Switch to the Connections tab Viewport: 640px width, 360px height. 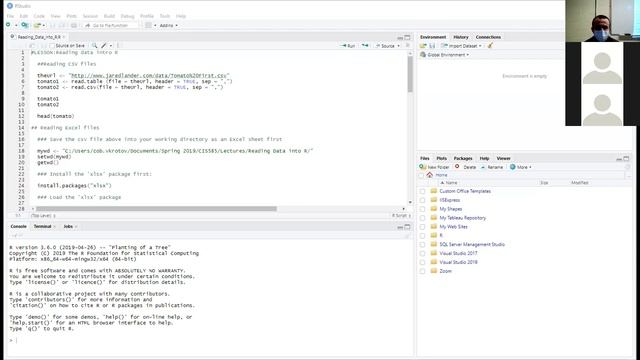488,37
